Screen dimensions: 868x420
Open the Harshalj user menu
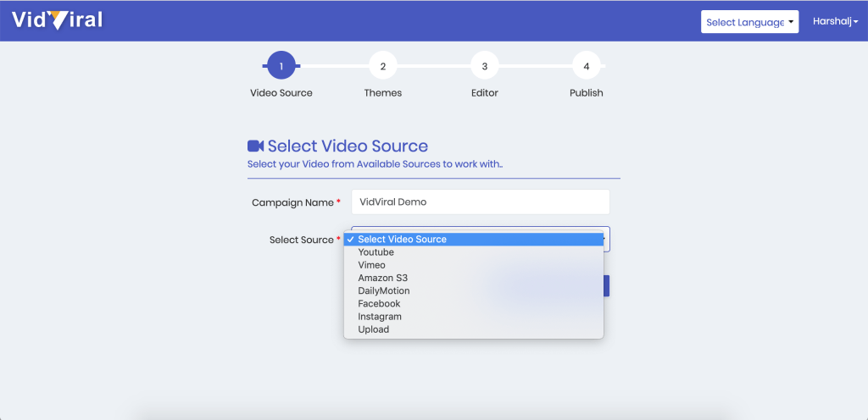coord(835,21)
